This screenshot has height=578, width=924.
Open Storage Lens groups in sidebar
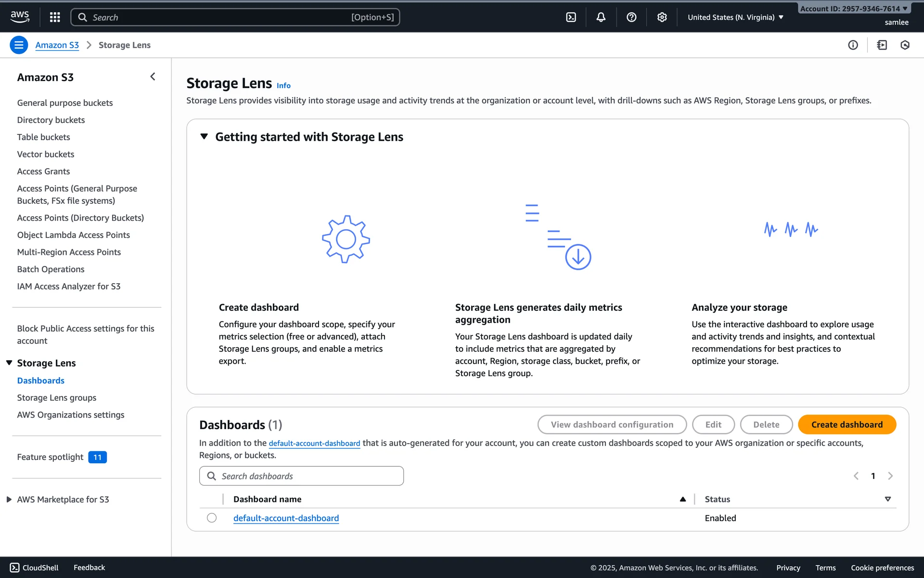(57, 397)
